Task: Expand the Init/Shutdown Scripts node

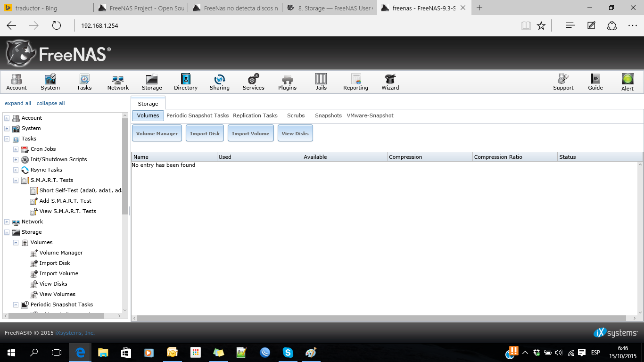Action: click(x=16, y=159)
